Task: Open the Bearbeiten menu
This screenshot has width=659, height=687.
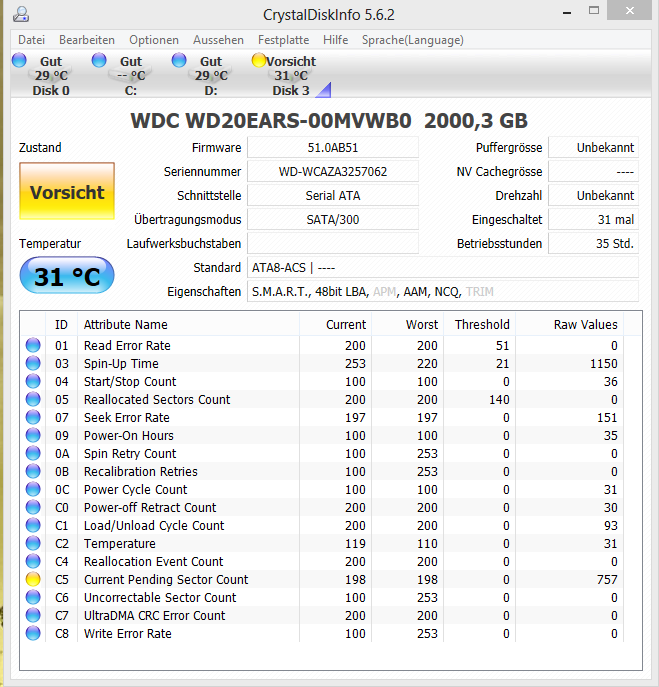Action: tap(87, 40)
